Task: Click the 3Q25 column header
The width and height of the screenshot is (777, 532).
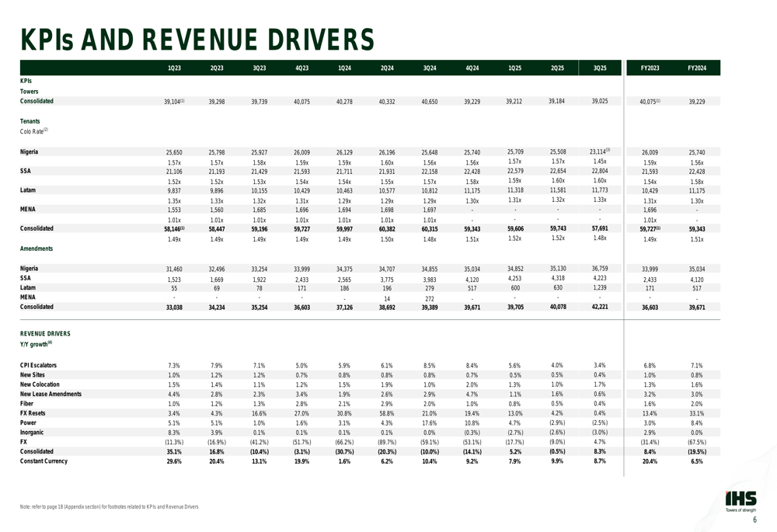Action: coord(599,68)
